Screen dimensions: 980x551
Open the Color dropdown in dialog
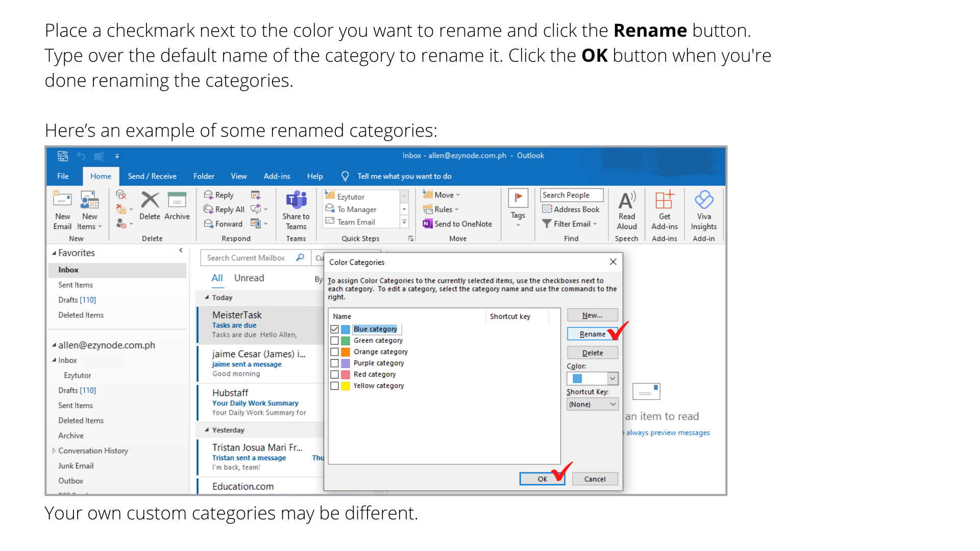point(612,379)
